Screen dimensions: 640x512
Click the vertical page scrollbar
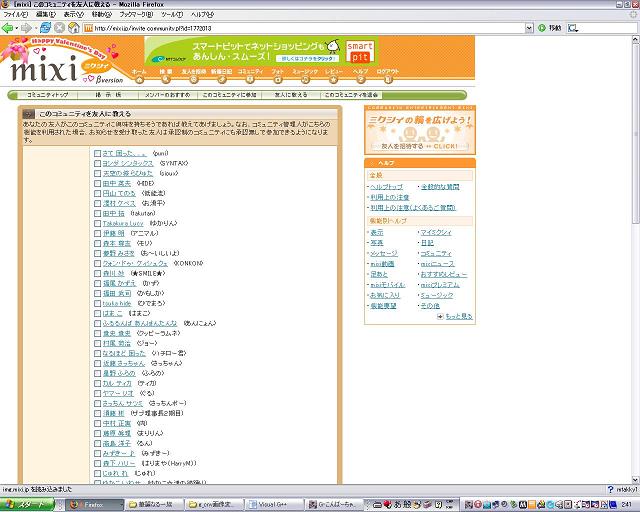click(x=634, y=250)
